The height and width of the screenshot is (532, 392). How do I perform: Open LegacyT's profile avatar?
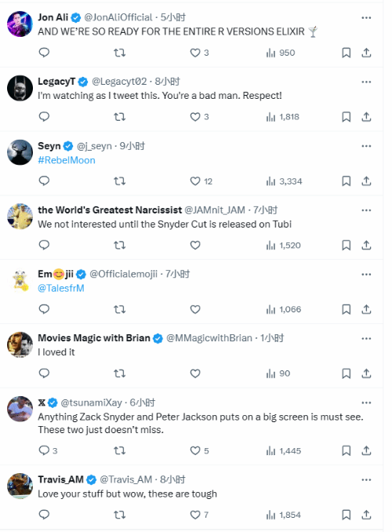(x=20, y=88)
